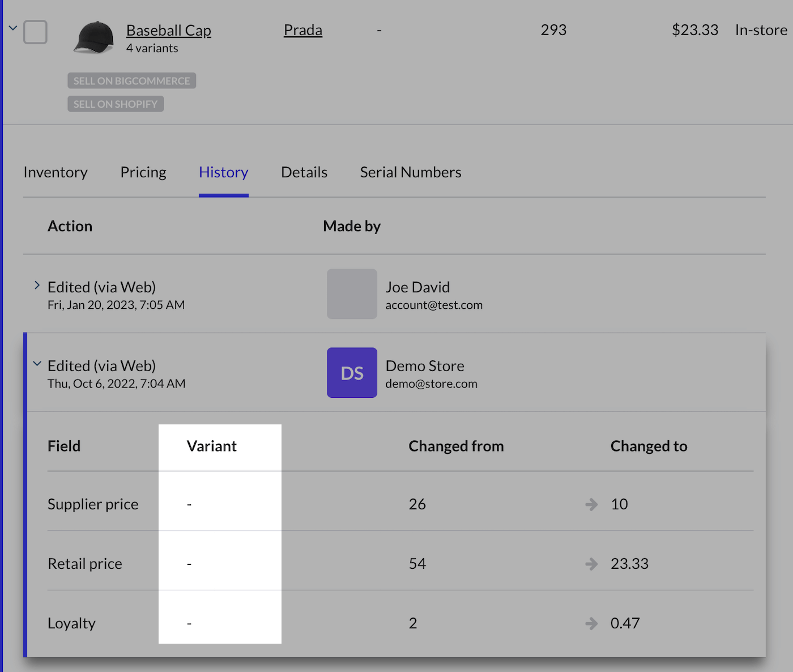This screenshot has width=793, height=672.
Task: Open the Prada brand link
Action: click(302, 30)
